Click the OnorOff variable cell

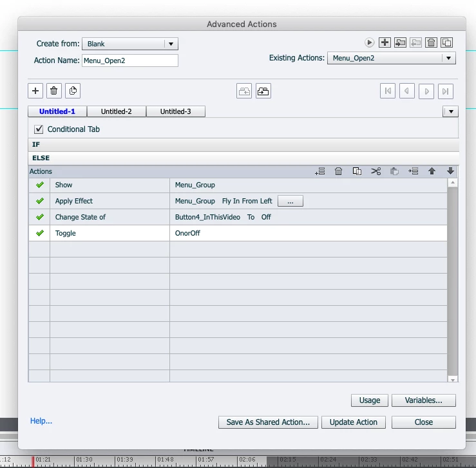(308, 233)
